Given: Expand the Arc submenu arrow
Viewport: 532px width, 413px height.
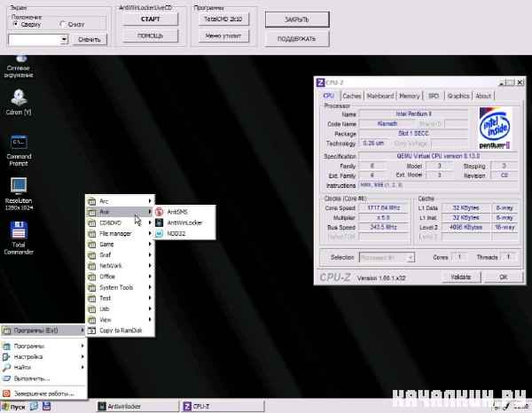Looking at the screenshot, I should click(150, 201).
